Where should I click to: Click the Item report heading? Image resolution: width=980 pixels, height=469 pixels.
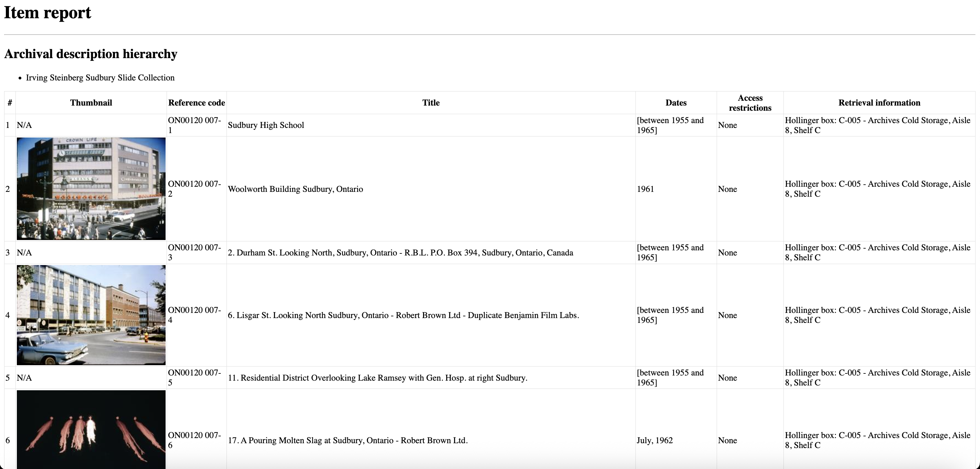pyautogui.click(x=48, y=13)
